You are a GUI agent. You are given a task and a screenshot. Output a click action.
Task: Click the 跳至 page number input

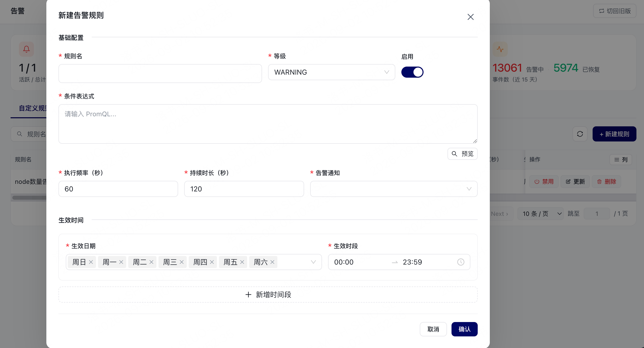[597, 214]
